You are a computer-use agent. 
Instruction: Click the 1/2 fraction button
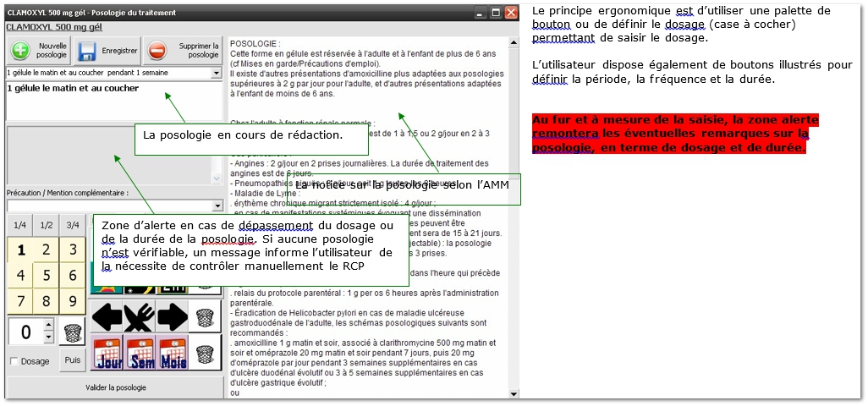[x=47, y=225]
